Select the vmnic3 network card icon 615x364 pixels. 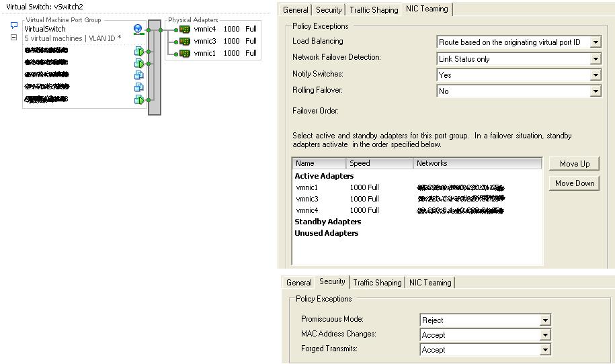pyautogui.click(x=185, y=41)
